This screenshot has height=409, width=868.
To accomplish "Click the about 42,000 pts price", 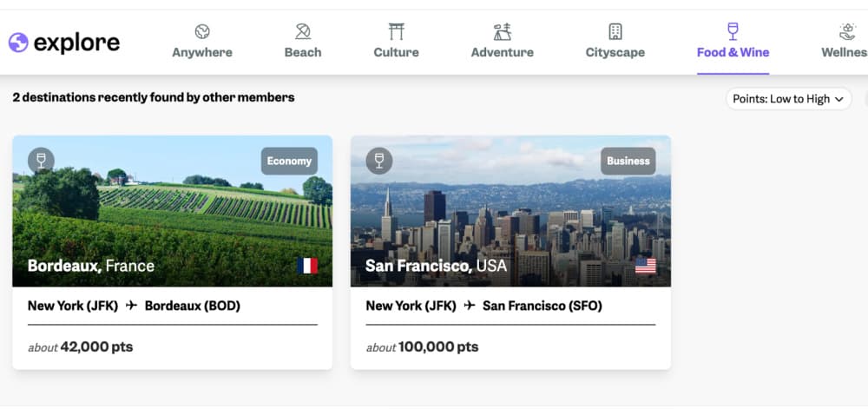I will 80,346.
